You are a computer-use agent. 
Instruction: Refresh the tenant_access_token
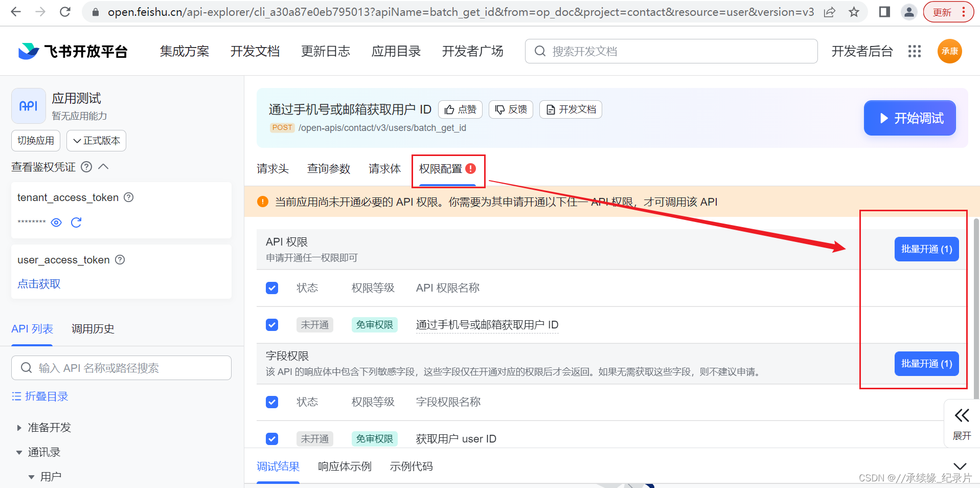coord(76,223)
